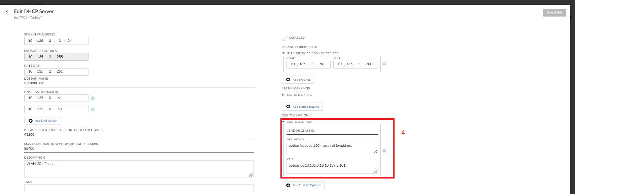Collapse the Custom Option section
The height and width of the screenshot is (194, 644).
283,122
